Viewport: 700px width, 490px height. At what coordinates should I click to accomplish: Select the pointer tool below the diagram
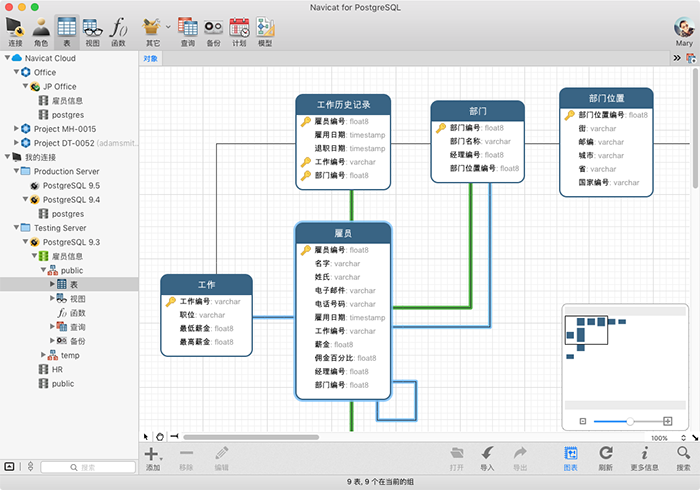click(146, 436)
